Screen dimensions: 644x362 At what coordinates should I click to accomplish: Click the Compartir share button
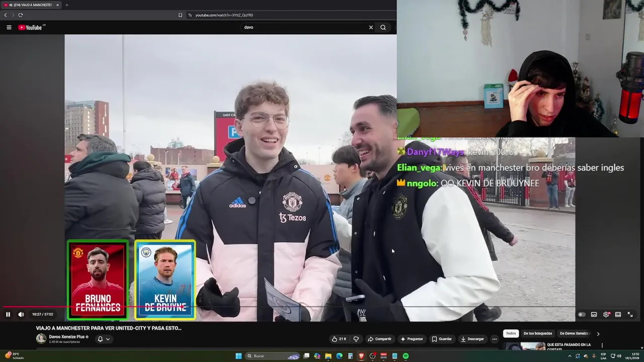pos(379,339)
